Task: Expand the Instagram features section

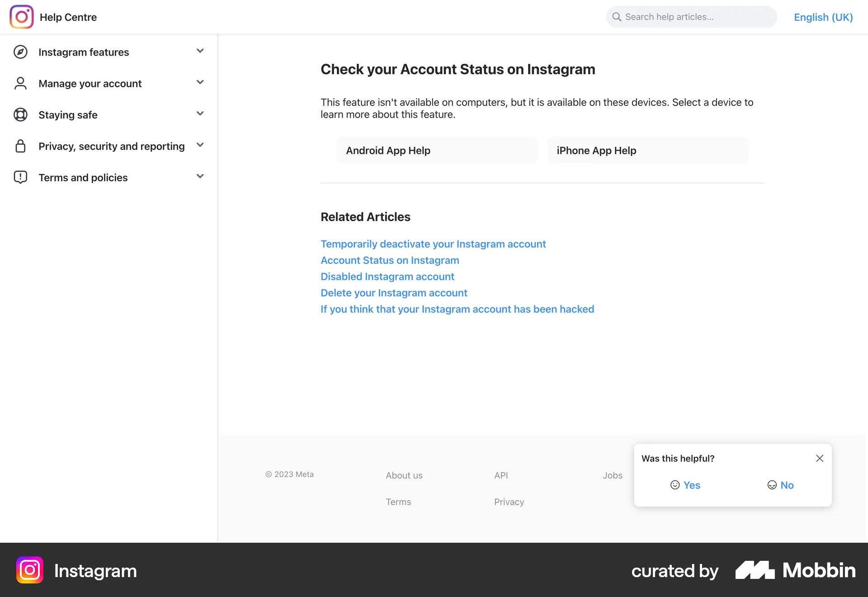Action: coord(200,51)
